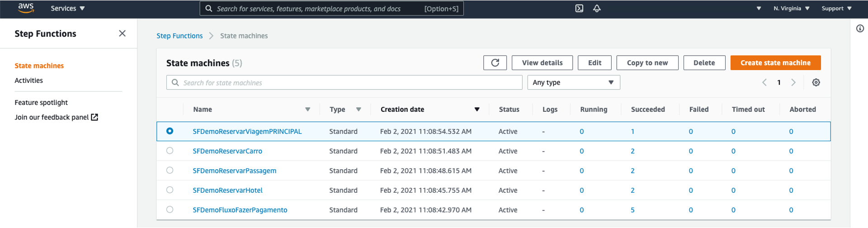The height and width of the screenshot is (228, 868).
Task: Open the CloudShell terminal icon
Action: pyautogui.click(x=579, y=9)
